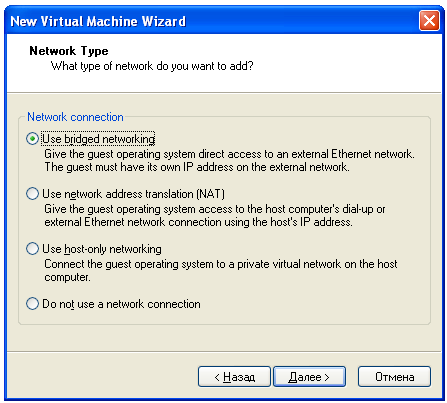Click the Use bridged networking label text
This screenshot has width=447, height=403.
98,139
